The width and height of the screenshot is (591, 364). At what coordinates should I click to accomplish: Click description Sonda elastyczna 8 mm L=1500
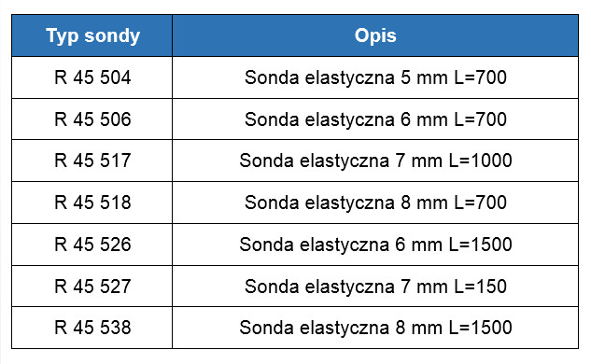tap(375, 328)
